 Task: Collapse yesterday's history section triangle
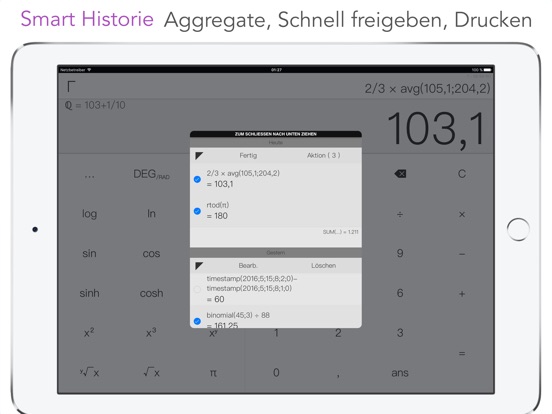tap(199, 265)
